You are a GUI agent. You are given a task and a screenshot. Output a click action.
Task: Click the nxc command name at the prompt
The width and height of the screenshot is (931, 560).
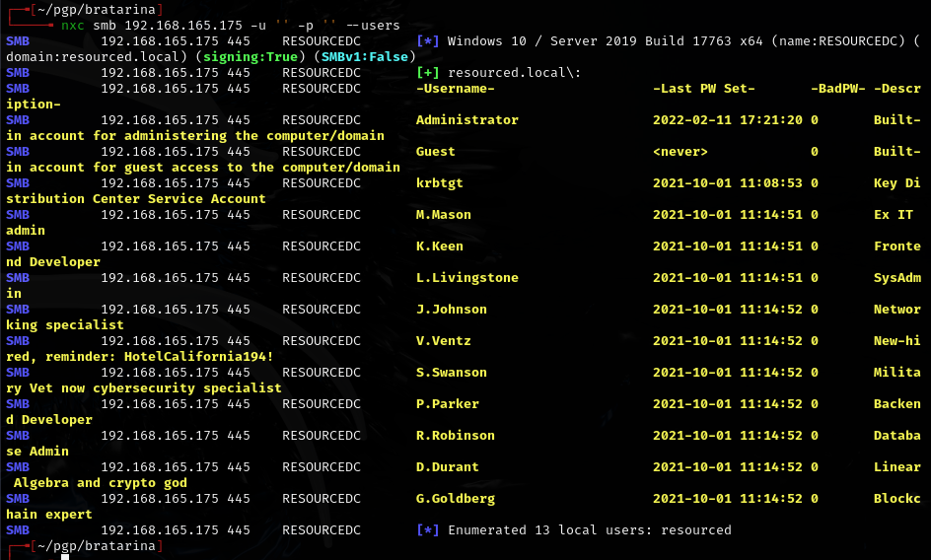point(73,26)
